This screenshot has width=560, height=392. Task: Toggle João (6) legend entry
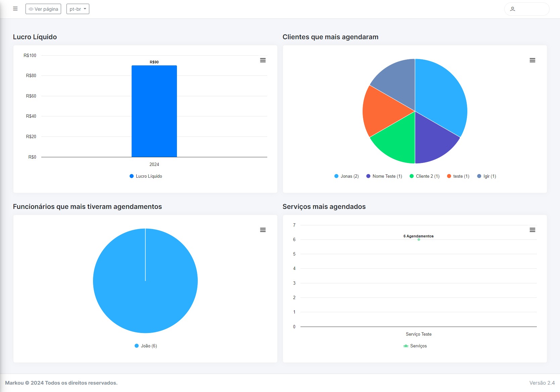[146, 346]
